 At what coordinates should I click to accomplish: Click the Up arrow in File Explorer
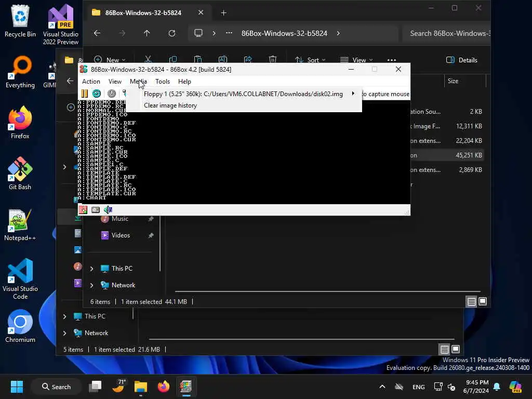(x=147, y=33)
